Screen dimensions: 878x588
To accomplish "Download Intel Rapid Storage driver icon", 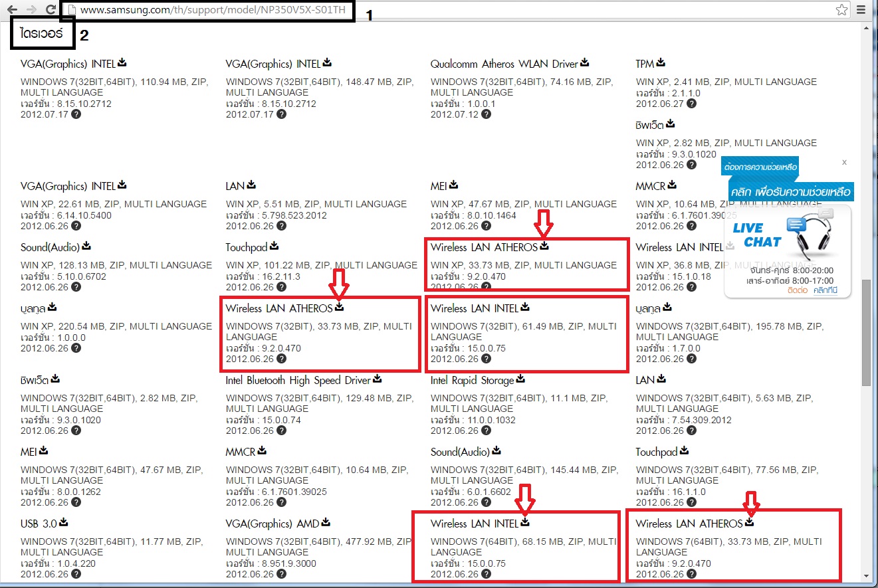I will point(521,379).
